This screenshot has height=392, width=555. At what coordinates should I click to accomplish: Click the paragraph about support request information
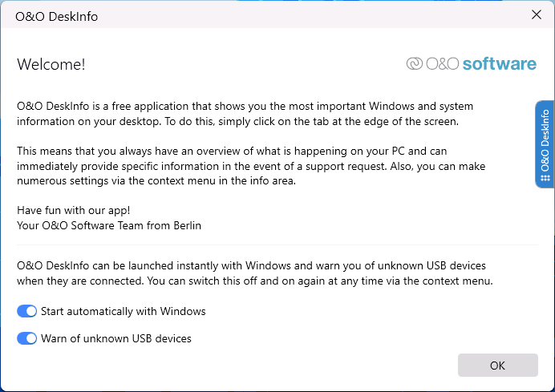pos(251,166)
